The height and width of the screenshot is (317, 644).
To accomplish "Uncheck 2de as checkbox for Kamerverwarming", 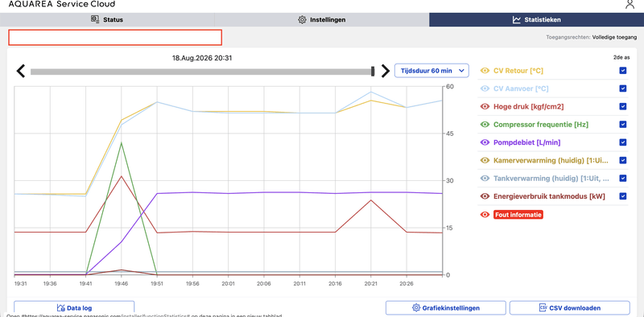I will (x=623, y=160).
